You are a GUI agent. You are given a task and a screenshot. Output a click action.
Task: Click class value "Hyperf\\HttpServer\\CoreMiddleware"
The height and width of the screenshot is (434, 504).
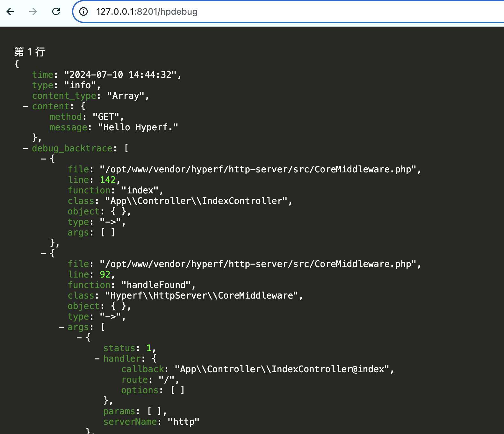[x=202, y=296]
